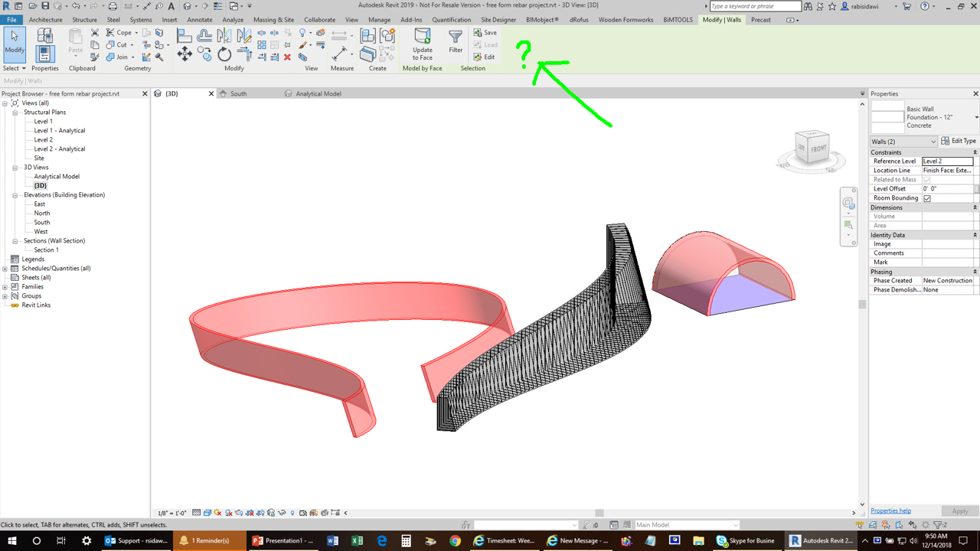Click the red Delete icon
980x551 pixels.
click(x=288, y=57)
